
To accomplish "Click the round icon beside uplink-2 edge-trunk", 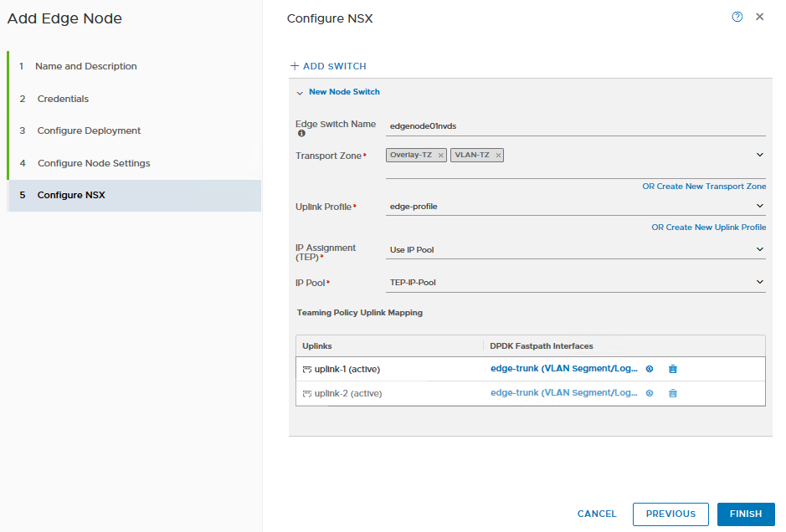I will pyautogui.click(x=650, y=393).
